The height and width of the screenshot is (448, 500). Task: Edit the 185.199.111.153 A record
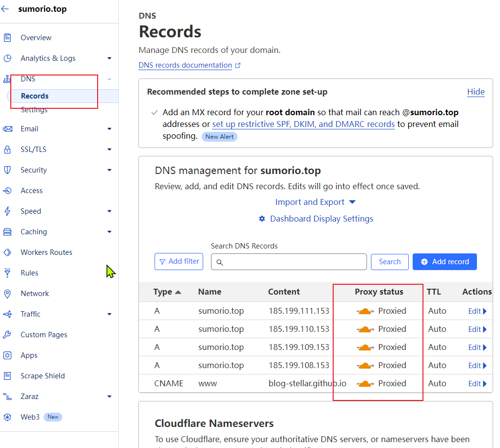pyautogui.click(x=477, y=311)
